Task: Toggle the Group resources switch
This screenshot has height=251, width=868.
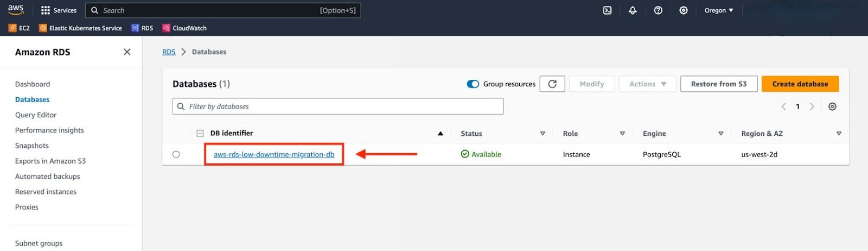Action: [x=473, y=84]
